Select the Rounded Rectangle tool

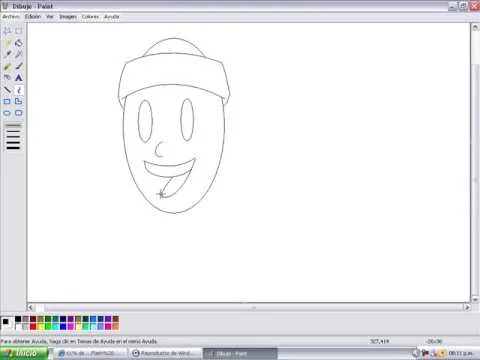(19, 113)
